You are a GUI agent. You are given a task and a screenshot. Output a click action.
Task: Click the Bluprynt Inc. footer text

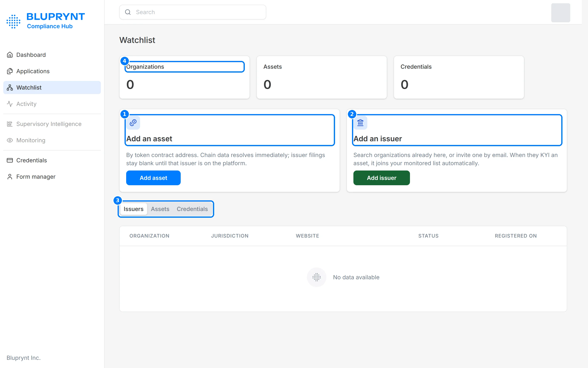coord(23,358)
